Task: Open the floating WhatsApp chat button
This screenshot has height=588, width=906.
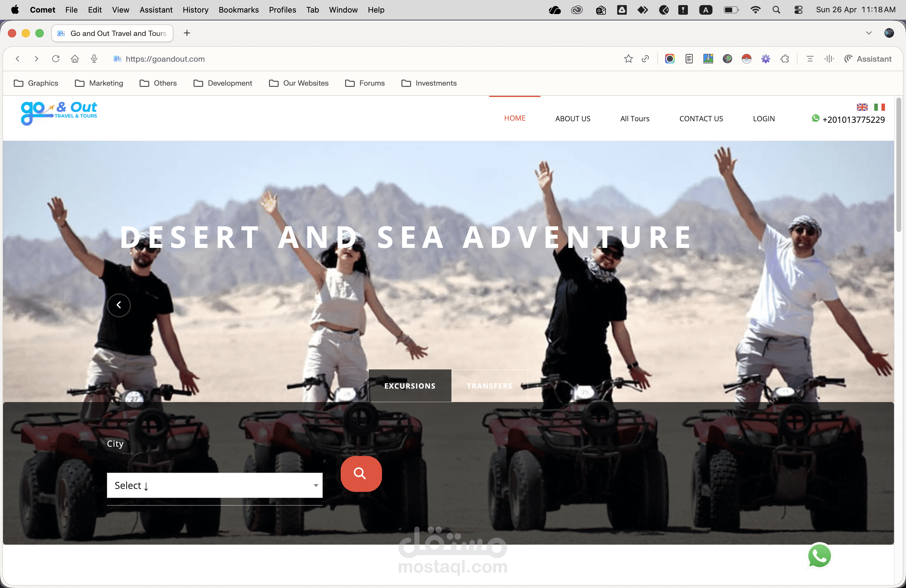Action: click(820, 556)
